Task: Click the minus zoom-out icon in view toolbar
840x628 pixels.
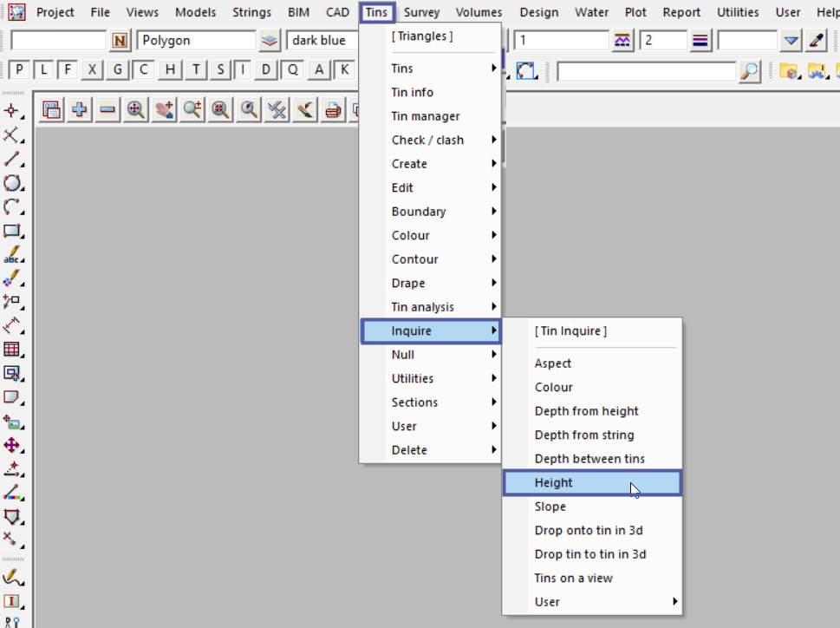Action: coord(107,109)
